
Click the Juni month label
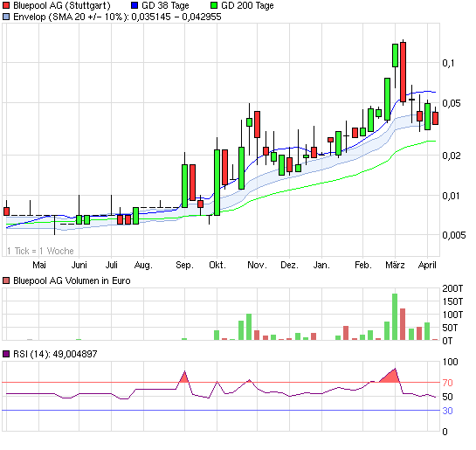point(79,265)
